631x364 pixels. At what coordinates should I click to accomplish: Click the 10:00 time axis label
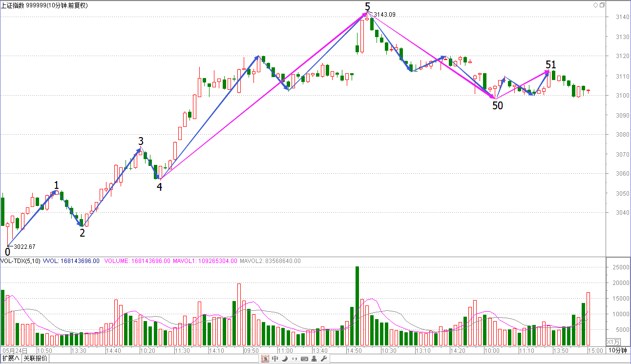point(492,350)
